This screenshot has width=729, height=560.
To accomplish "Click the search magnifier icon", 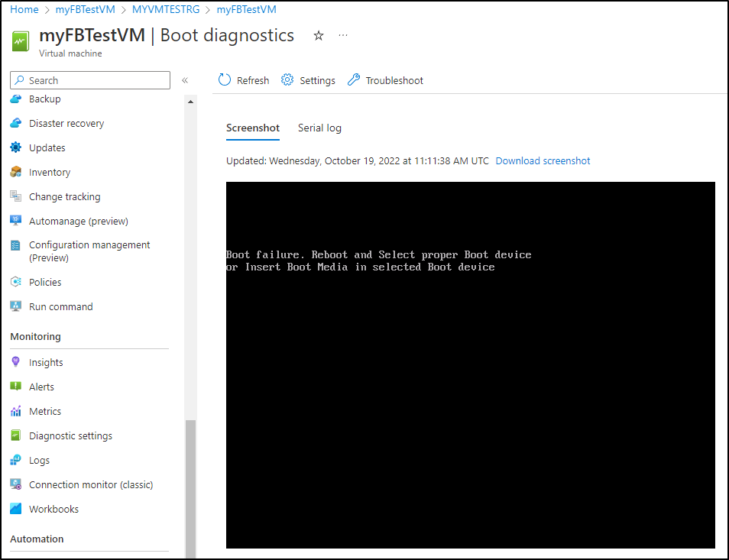I will click(x=19, y=80).
